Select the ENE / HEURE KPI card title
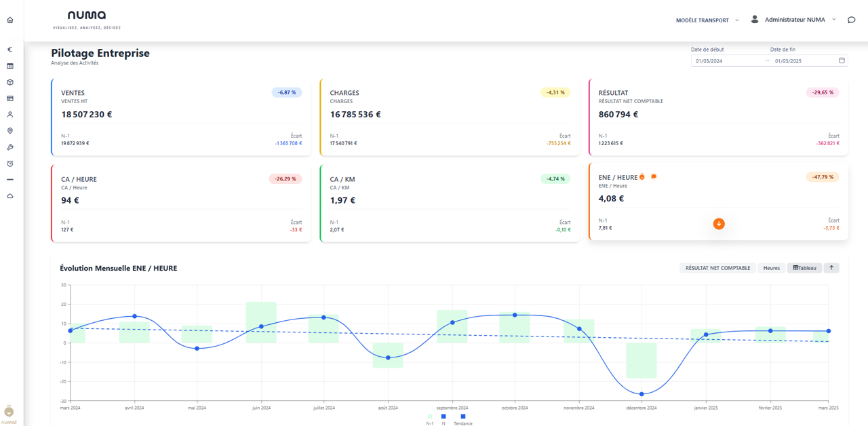868x426 pixels. pos(618,177)
